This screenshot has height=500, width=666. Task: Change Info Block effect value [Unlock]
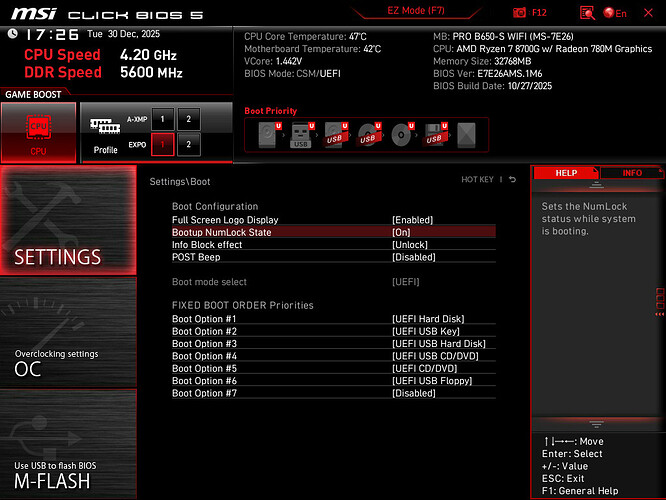(410, 245)
